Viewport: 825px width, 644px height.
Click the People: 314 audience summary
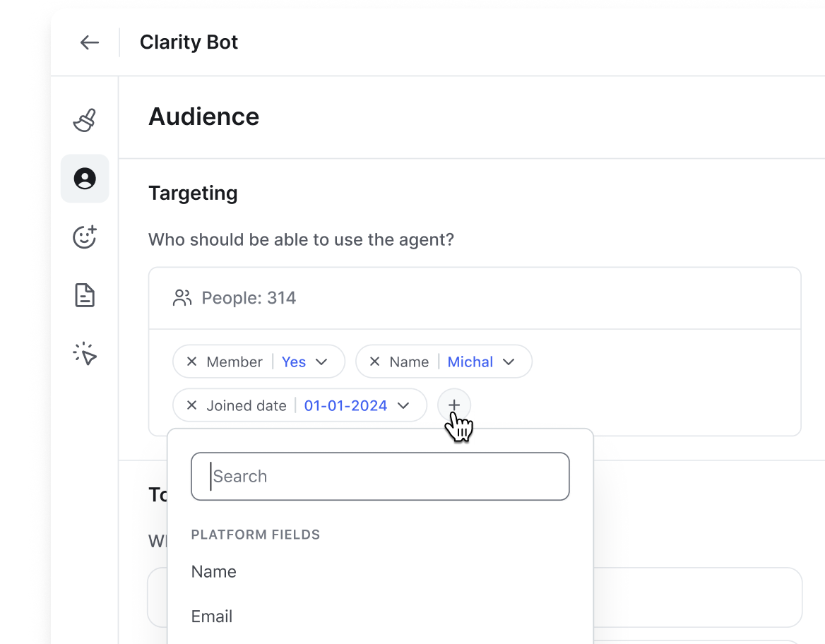[x=248, y=297]
